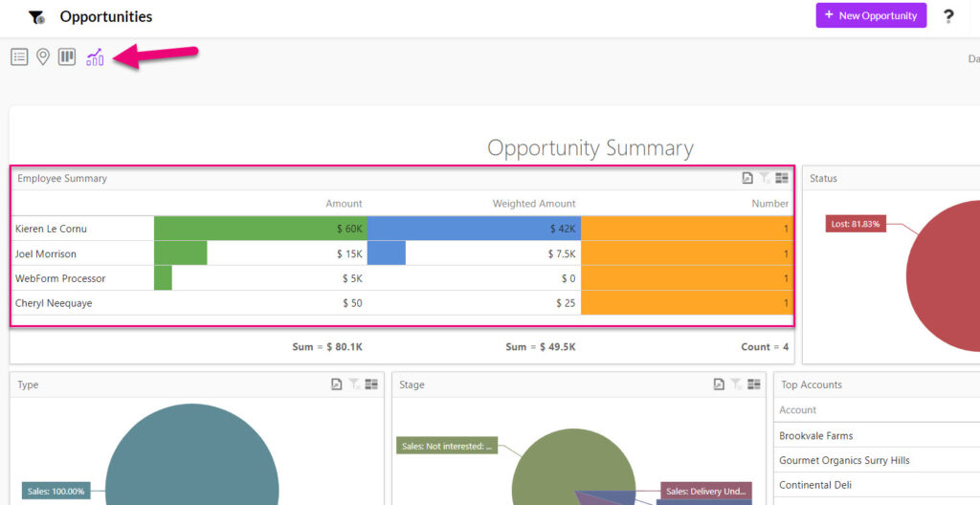Sort by the Weighted Amount column header
This screenshot has width=980, height=505.
(534, 204)
